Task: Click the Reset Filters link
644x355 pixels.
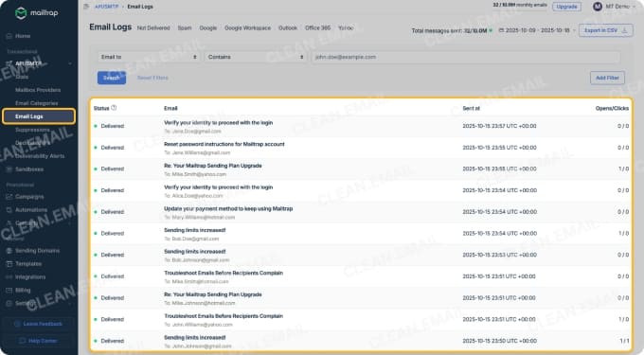Action: point(152,78)
